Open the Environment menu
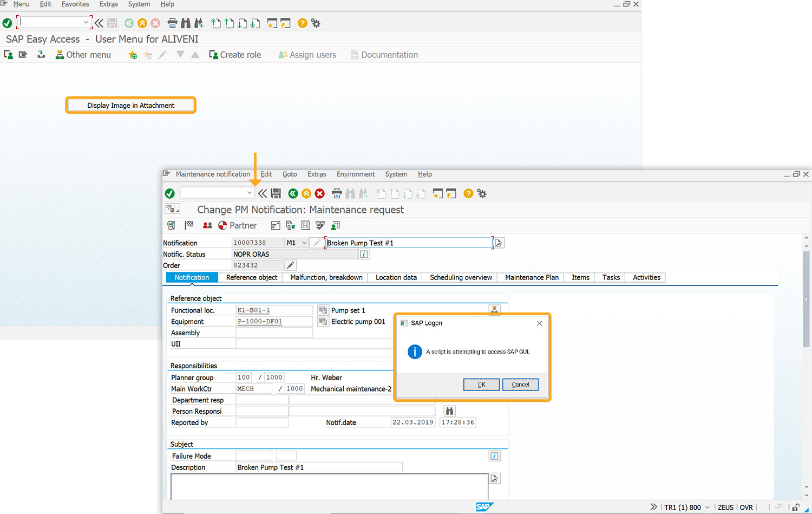The image size is (812, 514). [356, 174]
